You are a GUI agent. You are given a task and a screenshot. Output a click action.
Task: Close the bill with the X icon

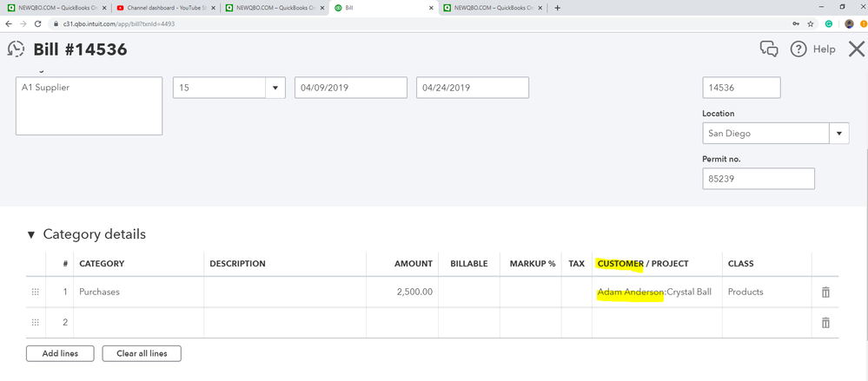(857, 49)
